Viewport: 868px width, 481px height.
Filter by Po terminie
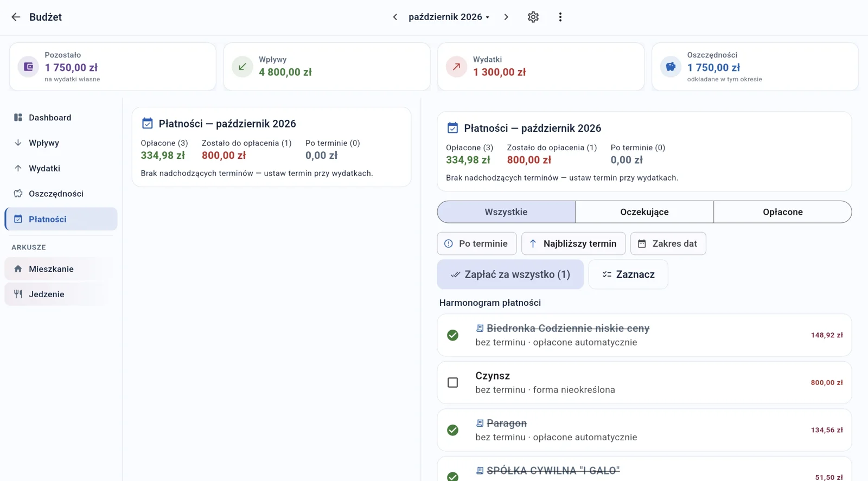[477, 243]
